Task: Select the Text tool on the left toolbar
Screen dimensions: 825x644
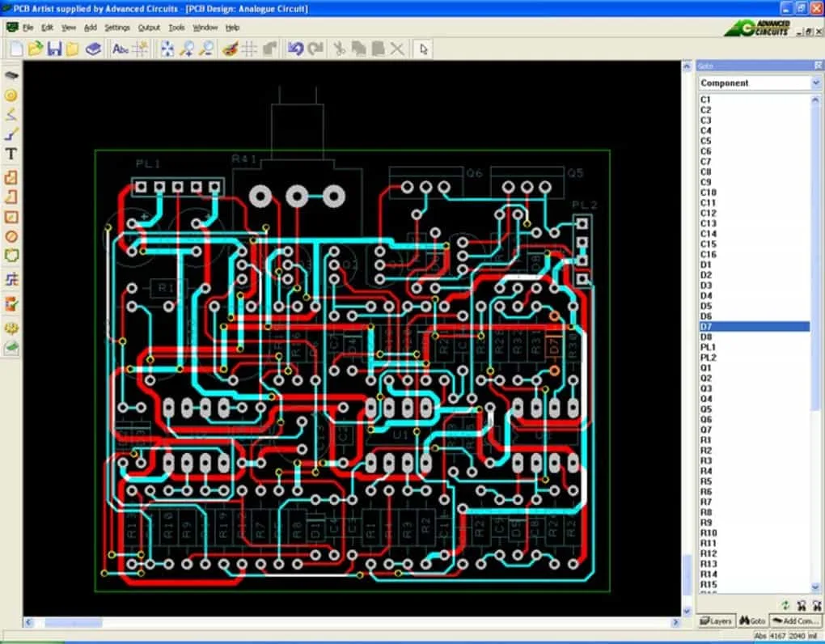Action: pos(11,152)
